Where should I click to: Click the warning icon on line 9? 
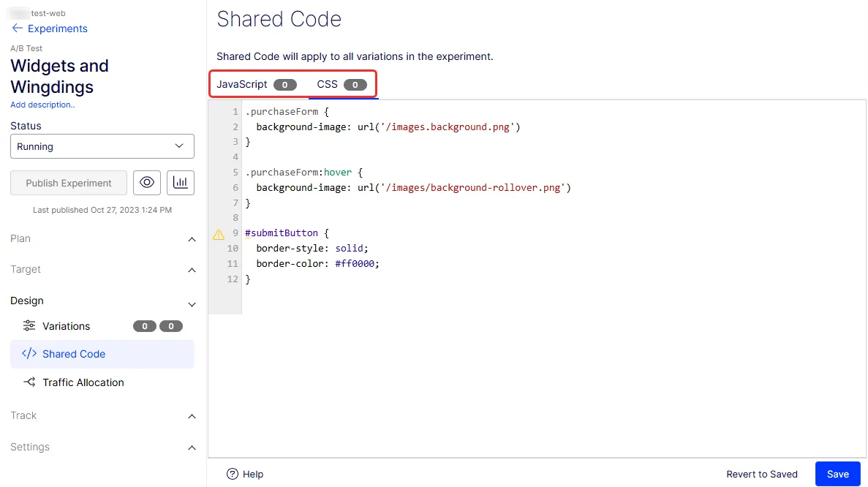coord(219,235)
